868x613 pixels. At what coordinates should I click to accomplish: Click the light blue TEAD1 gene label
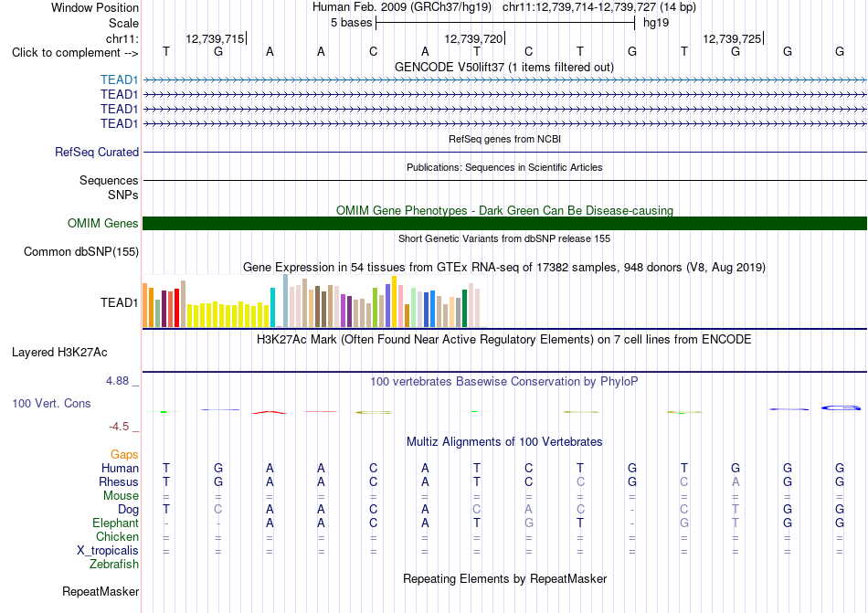pos(119,80)
